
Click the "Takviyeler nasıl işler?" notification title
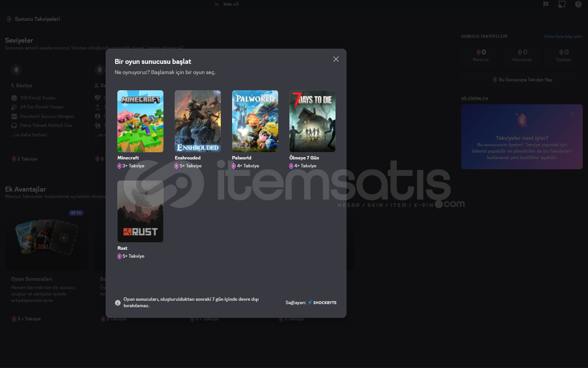(x=522, y=138)
